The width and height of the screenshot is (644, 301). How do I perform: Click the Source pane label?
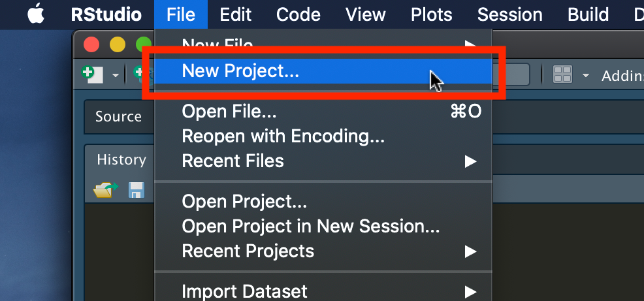[x=118, y=117]
